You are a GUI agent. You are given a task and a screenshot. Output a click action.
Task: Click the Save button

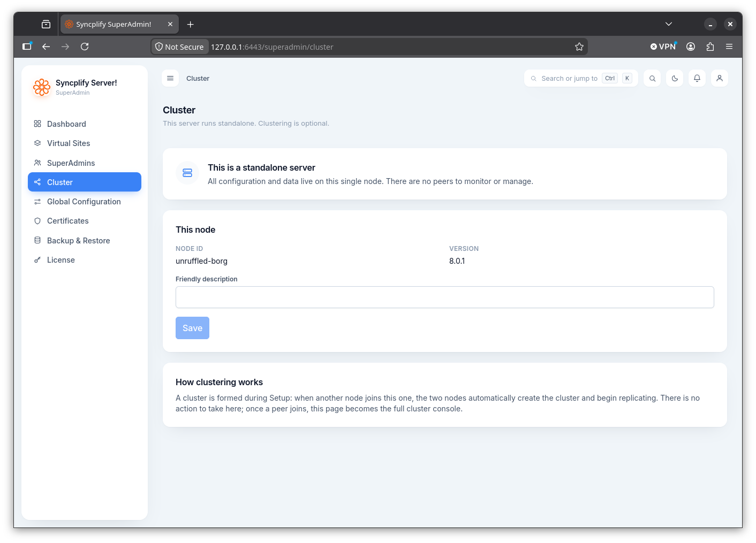point(192,328)
